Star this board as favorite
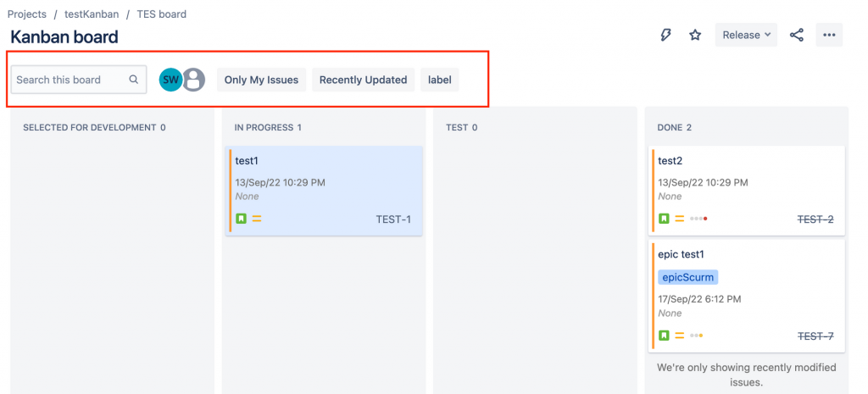Screen dimensions: 868x394 [x=695, y=35]
